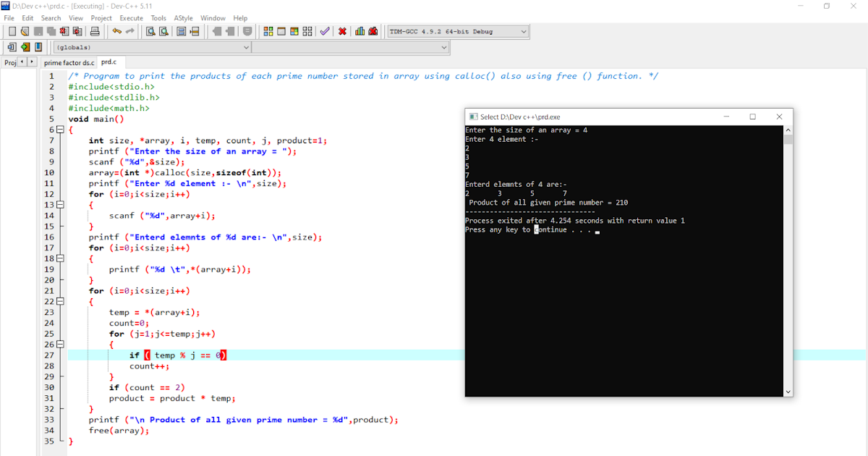Viewport: 868px width, 456px height.
Task: Click the Redo arrow icon
Action: tap(129, 30)
